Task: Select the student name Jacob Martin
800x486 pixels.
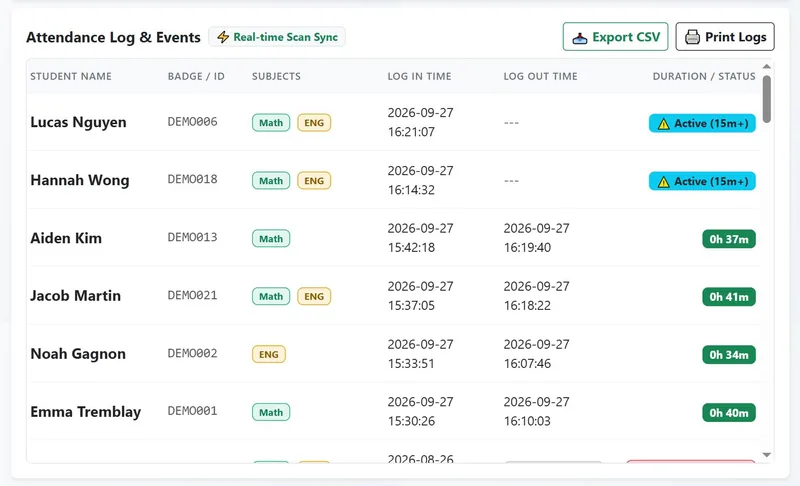Action: [x=76, y=296]
